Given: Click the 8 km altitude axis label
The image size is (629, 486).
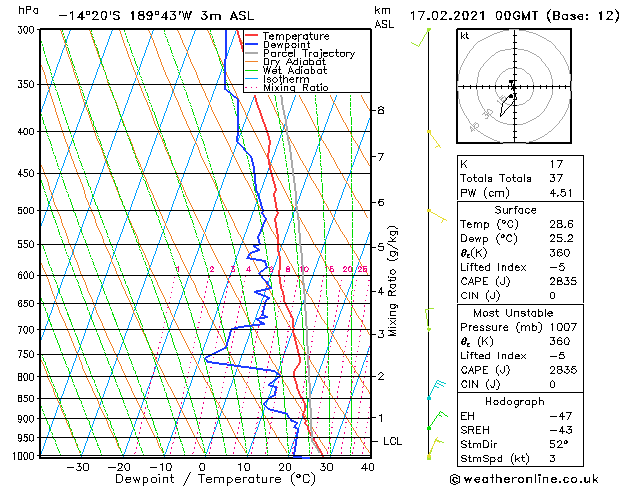Looking at the screenshot, I should click(381, 110).
